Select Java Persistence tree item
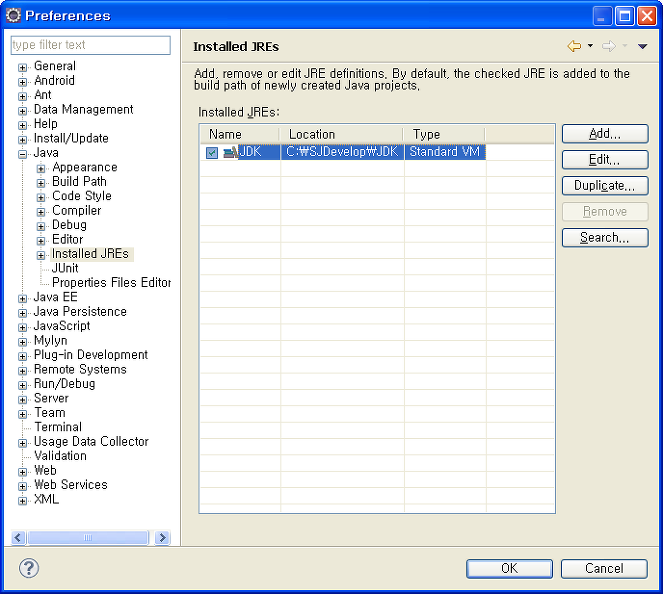The image size is (663, 594). [x=80, y=312]
